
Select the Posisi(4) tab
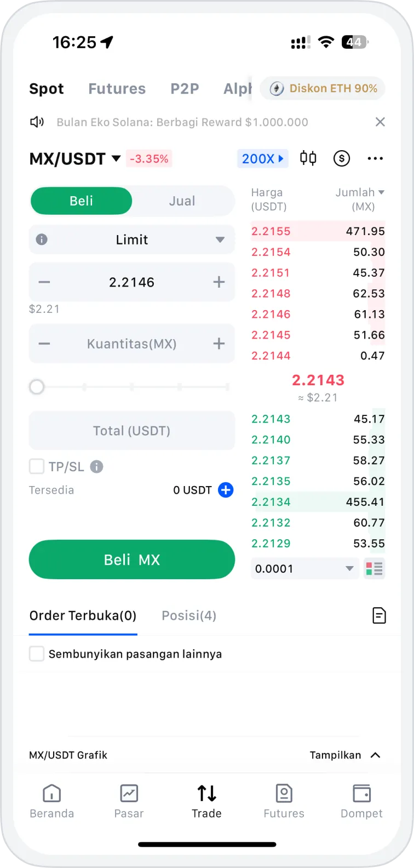[x=189, y=615]
